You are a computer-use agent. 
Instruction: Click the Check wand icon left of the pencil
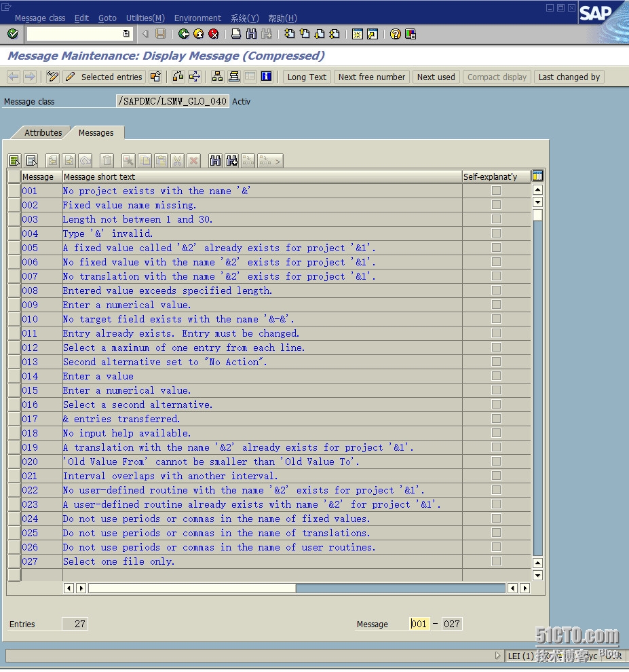(53, 77)
